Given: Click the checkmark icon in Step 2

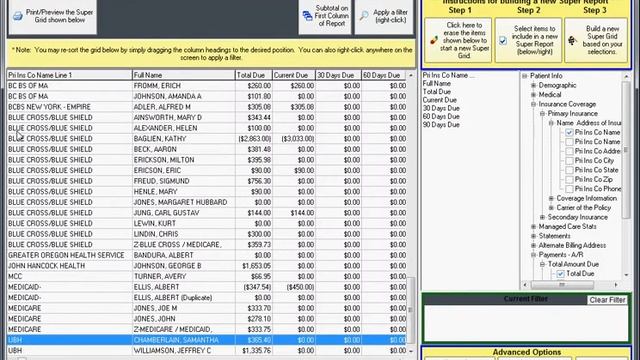Looking at the screenshot, I should pyautogui.click(x=503, y=40).
